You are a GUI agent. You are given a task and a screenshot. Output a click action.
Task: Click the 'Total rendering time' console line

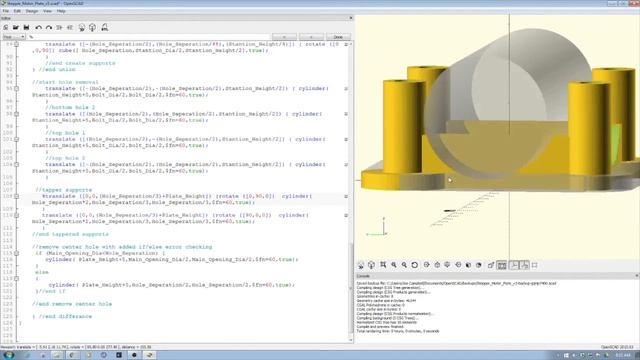(x=398, y=331)
